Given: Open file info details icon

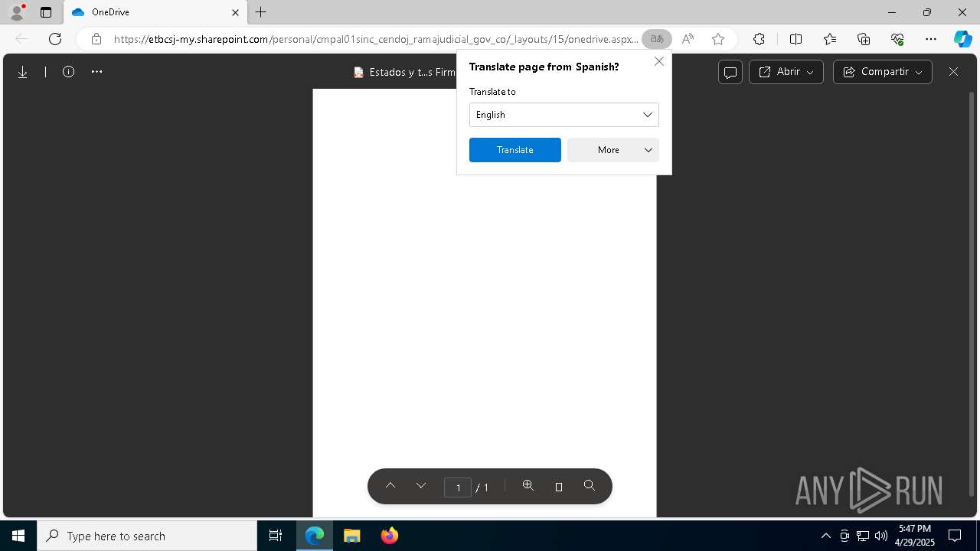Looking at the screenshot, I should pyautogui.click(x=68, y=72).
